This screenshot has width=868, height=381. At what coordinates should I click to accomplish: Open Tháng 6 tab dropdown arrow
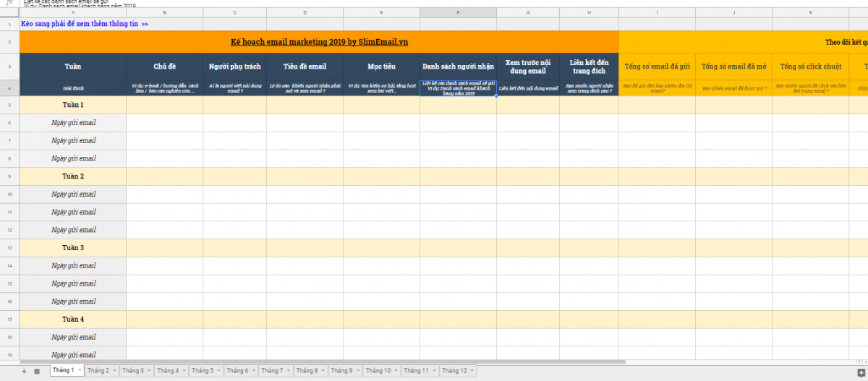tap(253, 371)
